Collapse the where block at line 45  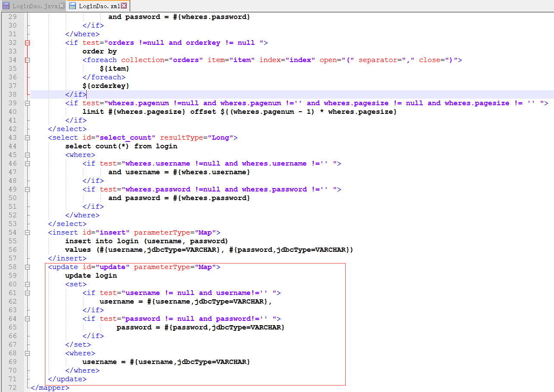pyautogui.click(x=27, y=155)
